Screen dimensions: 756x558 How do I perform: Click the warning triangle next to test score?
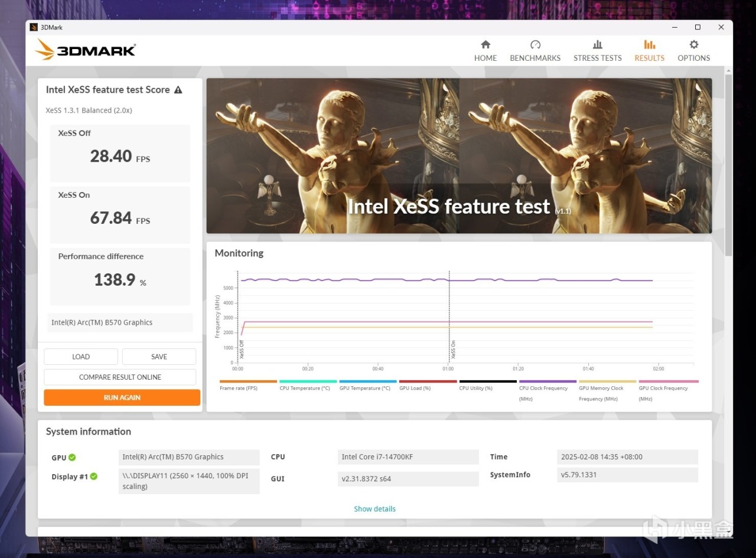click(178, 90)
